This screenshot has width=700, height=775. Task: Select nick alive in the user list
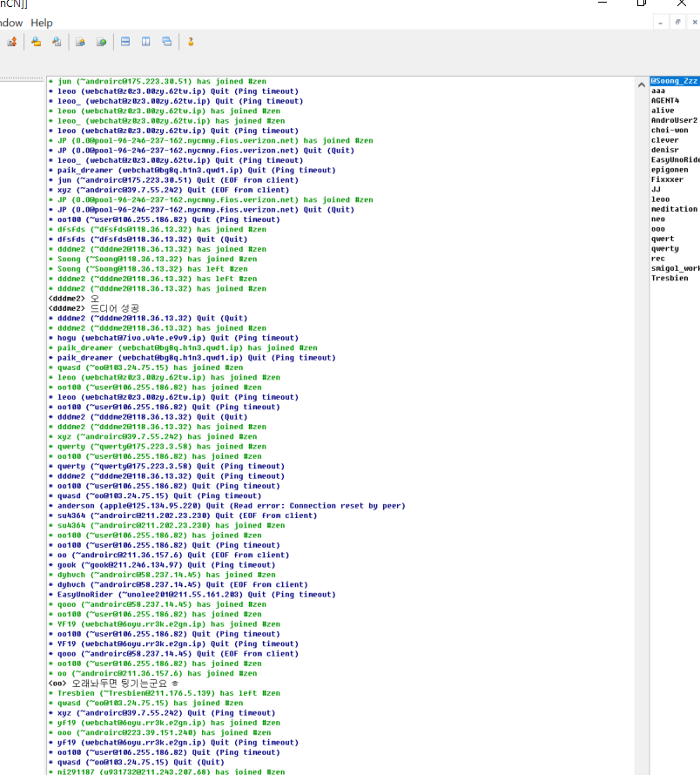[x=663, y=111]
